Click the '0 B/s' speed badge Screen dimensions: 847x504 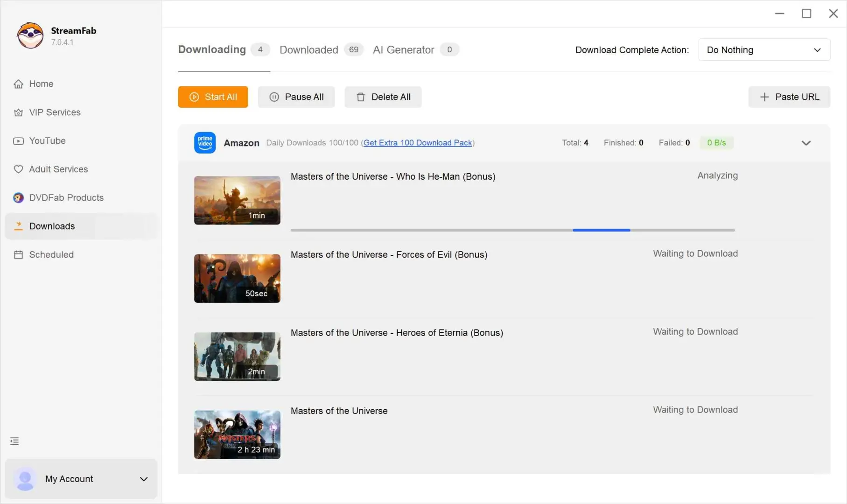716,143
